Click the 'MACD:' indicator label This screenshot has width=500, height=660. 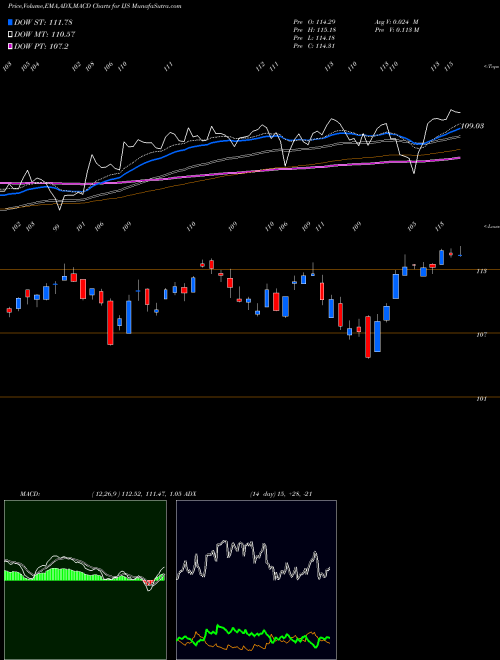30,494
